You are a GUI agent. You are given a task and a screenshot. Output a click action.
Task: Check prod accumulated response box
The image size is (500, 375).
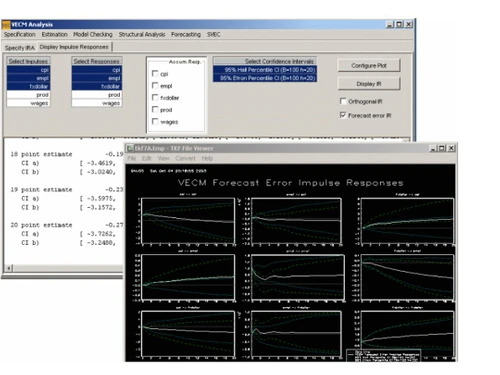pos(155,109)
